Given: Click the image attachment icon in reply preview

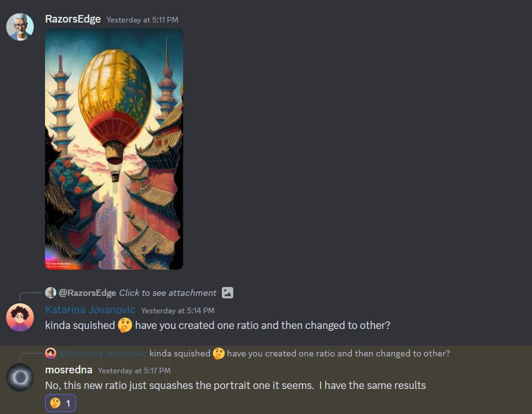Looking at the screenshot, I should [x=228, y=293].
